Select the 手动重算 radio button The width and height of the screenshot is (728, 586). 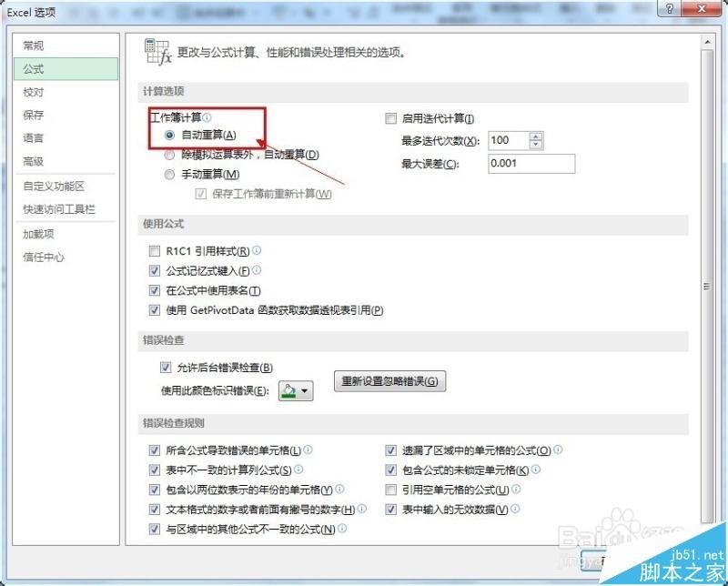tap(169, 174)
